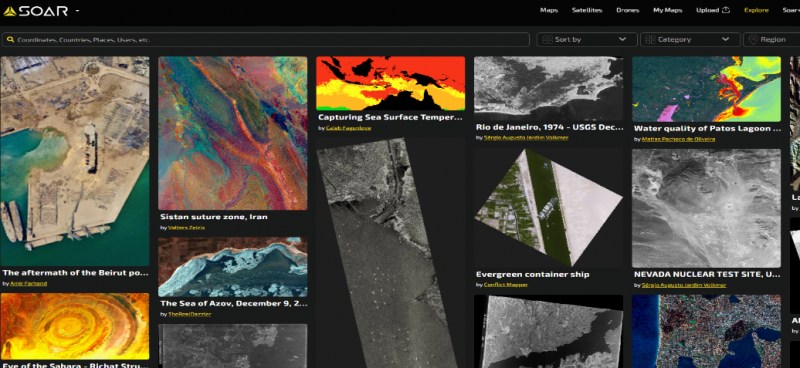The height and width of the screenshot is (368, 800).
Task: Open the Satellites menu item
Action: pos(587,10)
